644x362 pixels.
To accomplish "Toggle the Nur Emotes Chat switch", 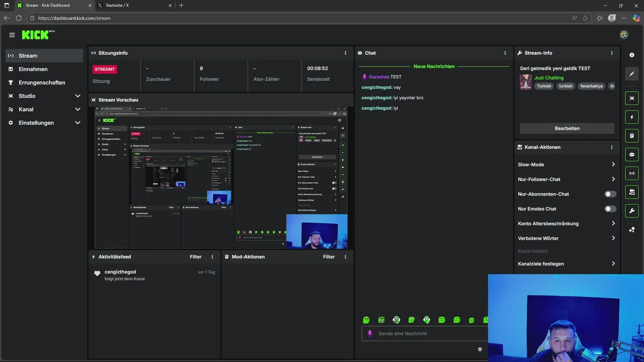I will pos(610,209).
